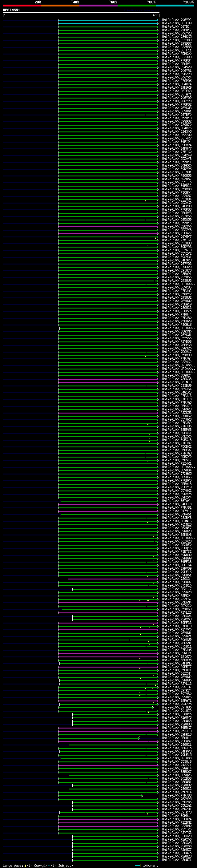197x868 pixels.
Task: Click the UniRef100_A2AWZ1 label
Action: click(176, 860)
